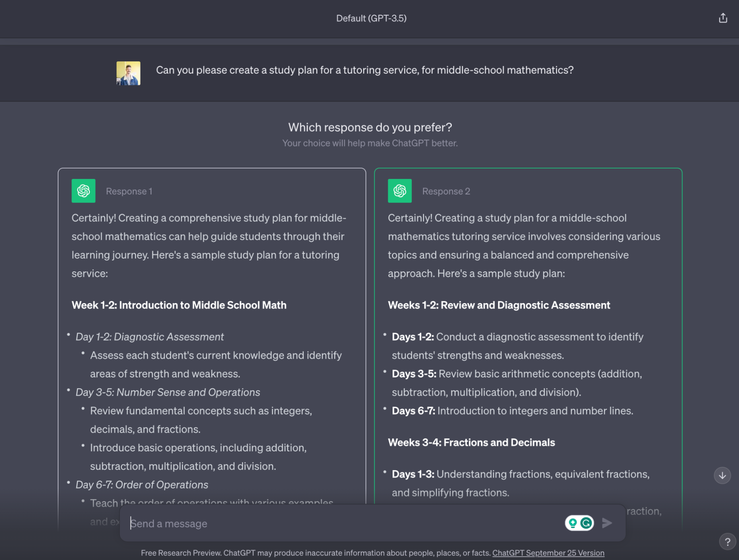Screen dimensions: 739x560
Task: Click 'Introduce basic operations' sub-bullet
Action: pyautogui.click(x=199, y=457)
